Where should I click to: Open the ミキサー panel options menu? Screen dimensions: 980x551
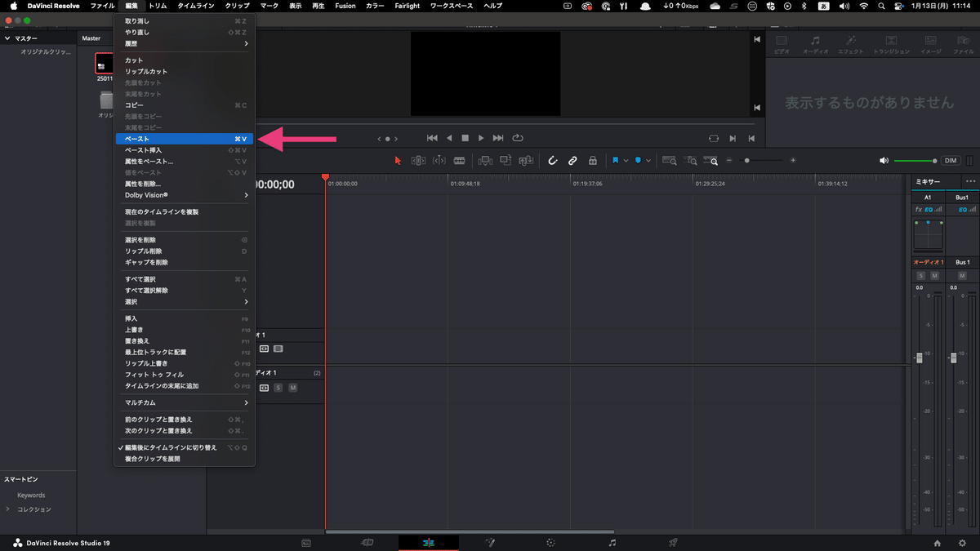[x=970, y=181]
